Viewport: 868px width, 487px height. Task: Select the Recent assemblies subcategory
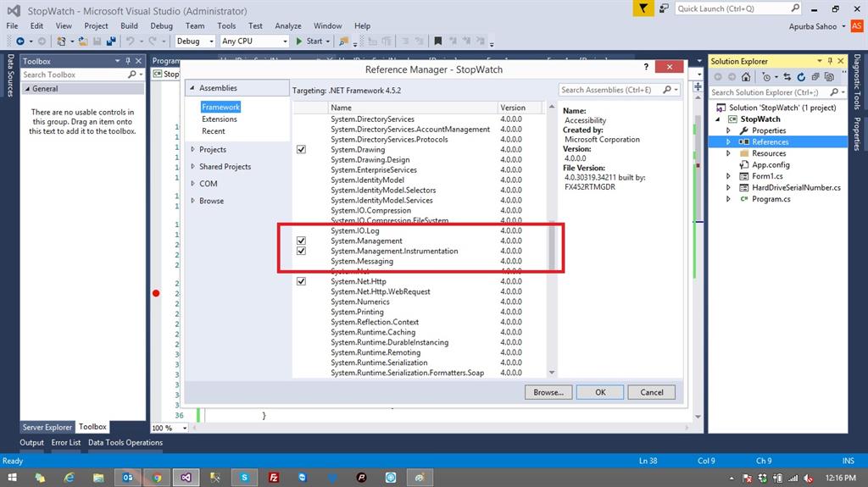pos(213,131)
